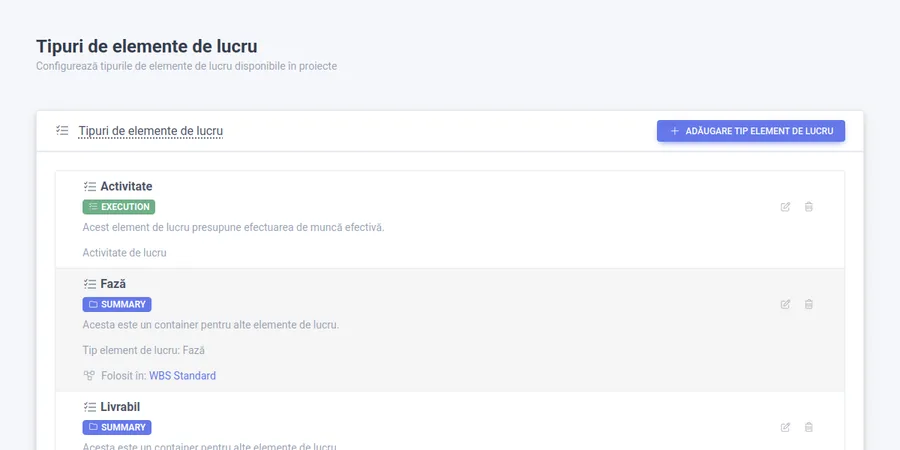
Task: Click the underlined card title Tipuri de elemente de lucru
Action: 150,131
